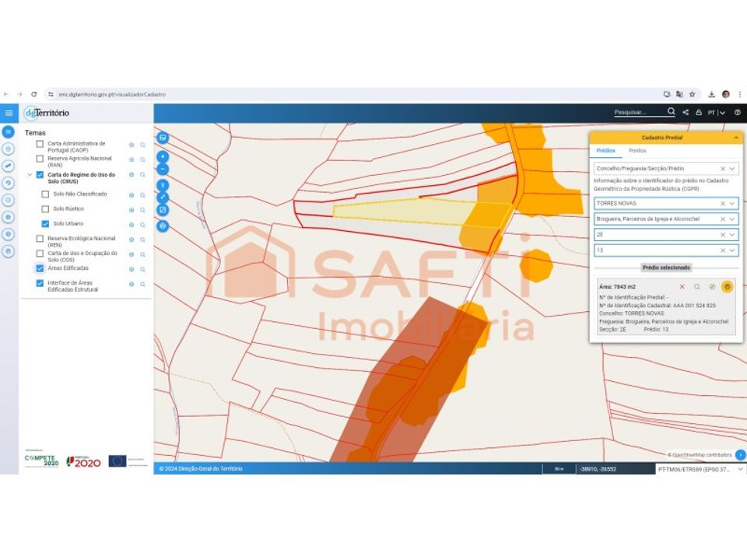This screenshot has height=560, width=747.
Task: Zoom to Áreas Edificadas layer via magnifier icon
Action: 142,270
